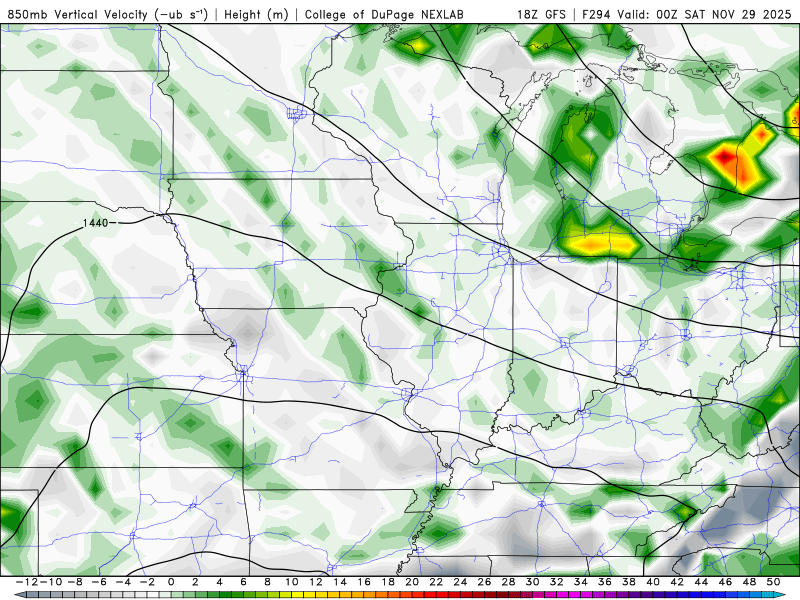Click the '-8' color scale label
The width and height of the screenshot is (800, 600).
(74, 582)
